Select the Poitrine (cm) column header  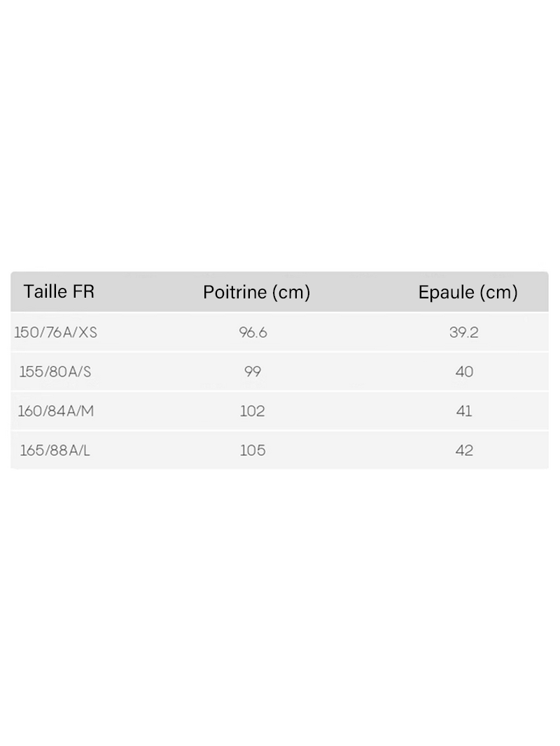pos(257,292)
